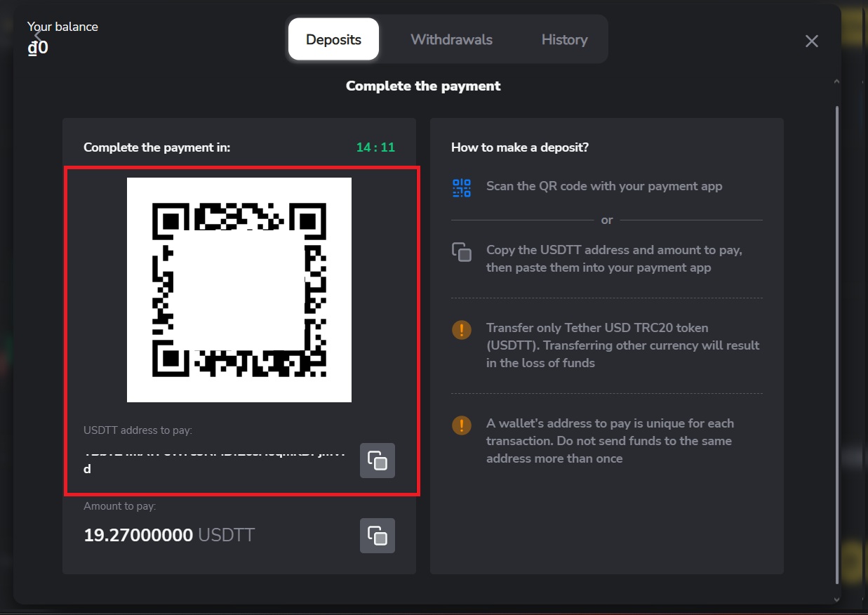Click the warning icon about TRC20 transfers

point(461,329)
